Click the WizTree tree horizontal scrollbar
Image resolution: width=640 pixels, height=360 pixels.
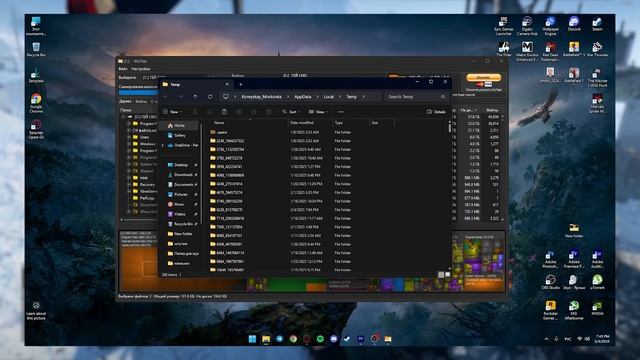point(139,220)
